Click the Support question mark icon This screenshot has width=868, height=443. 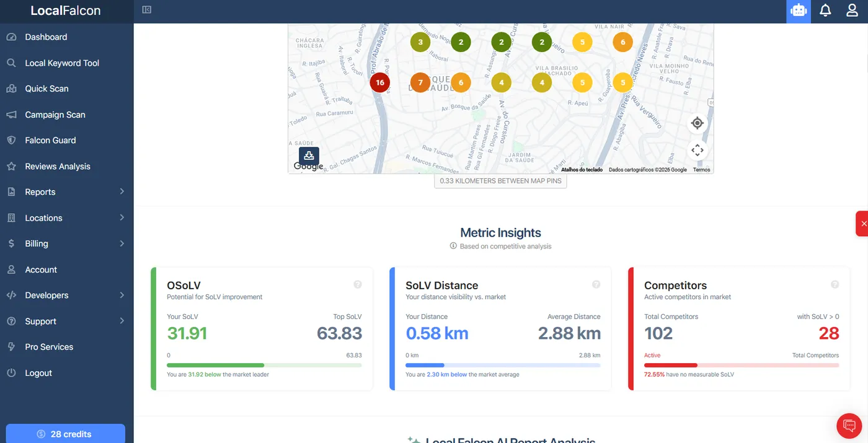(x=11, y=322)
